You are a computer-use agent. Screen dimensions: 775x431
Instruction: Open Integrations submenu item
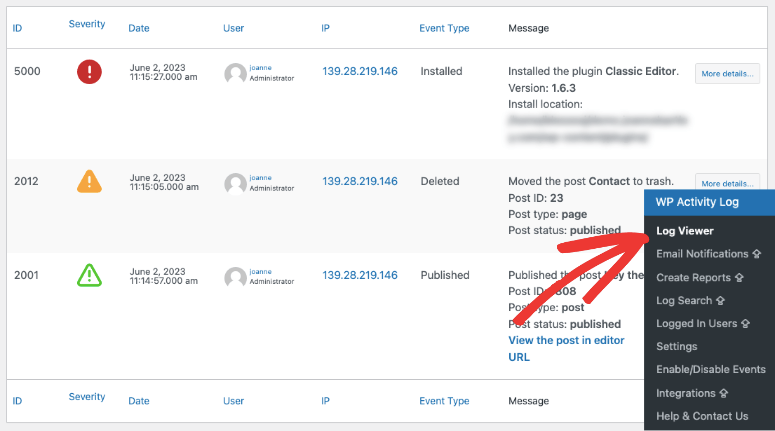(x=686, y=393)
